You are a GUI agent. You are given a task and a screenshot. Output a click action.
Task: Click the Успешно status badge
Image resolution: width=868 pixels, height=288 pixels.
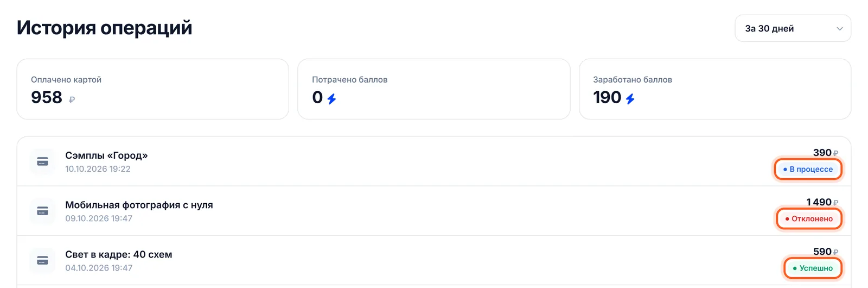tap(813, 268)
